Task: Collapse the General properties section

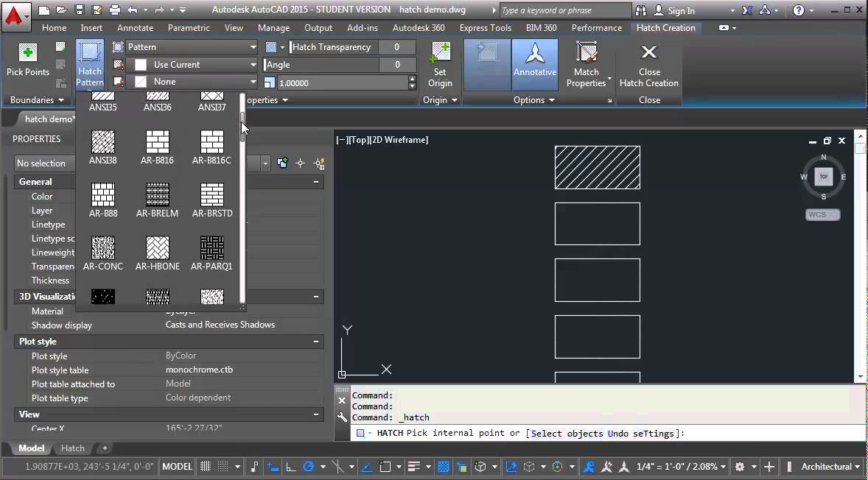Action: [316, 182]
